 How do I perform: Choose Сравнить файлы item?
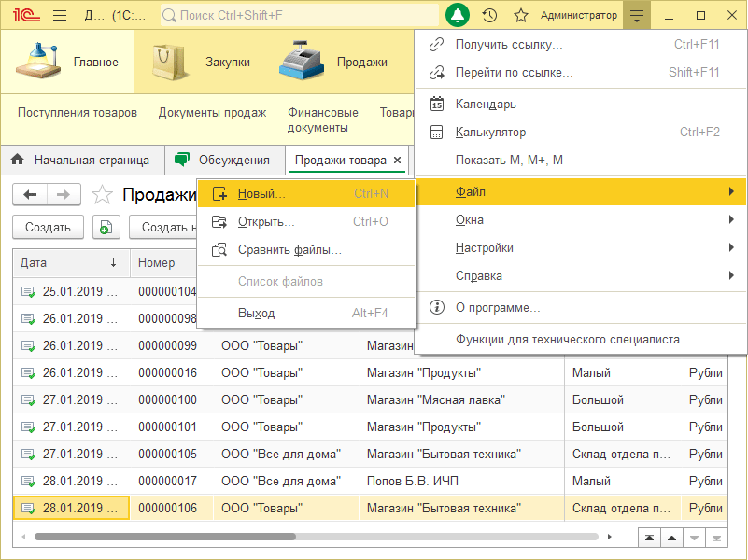(x=305, y=250)
